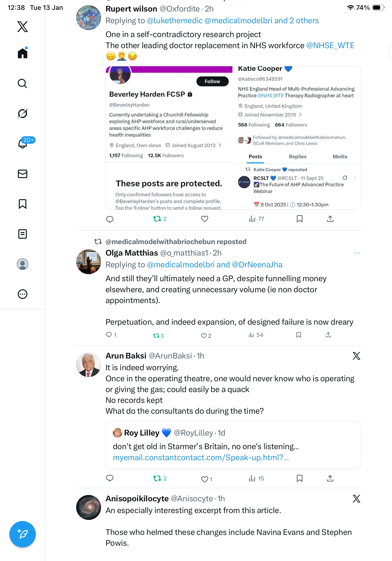
Task: Toggle repost on Arun Baksi's post
Action: click(157, 478)
